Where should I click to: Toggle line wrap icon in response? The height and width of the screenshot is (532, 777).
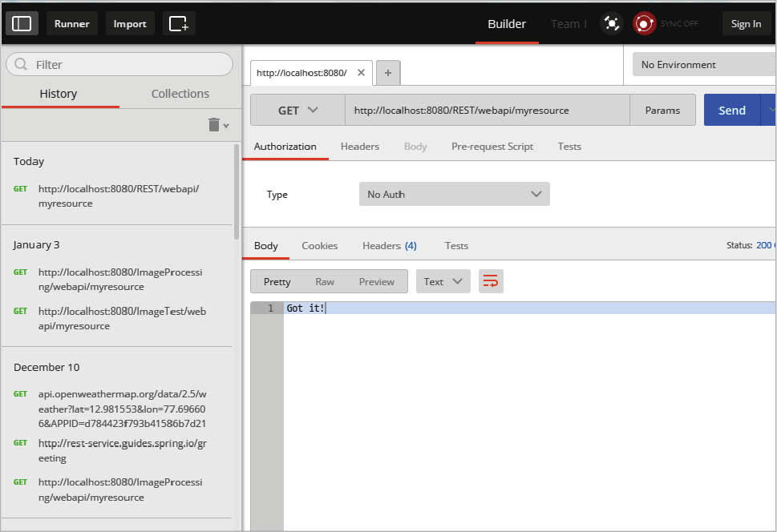pyautogui.click(x=491, y=281)
